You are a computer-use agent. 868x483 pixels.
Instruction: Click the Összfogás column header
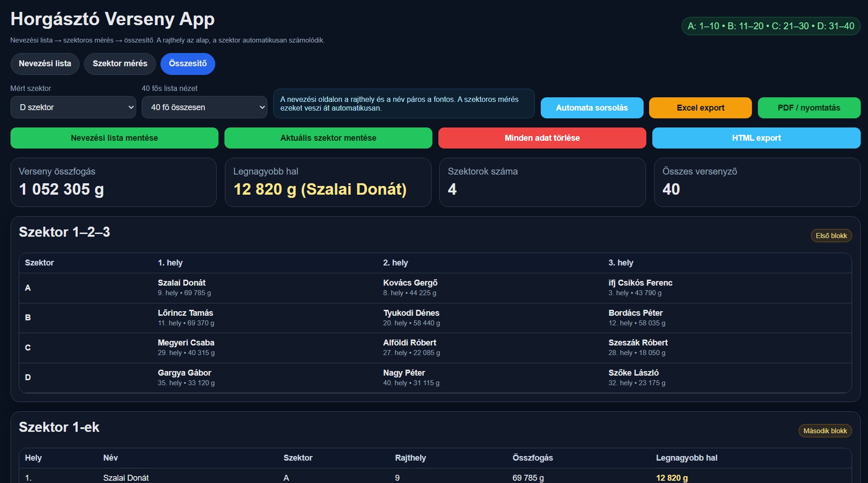533,458
